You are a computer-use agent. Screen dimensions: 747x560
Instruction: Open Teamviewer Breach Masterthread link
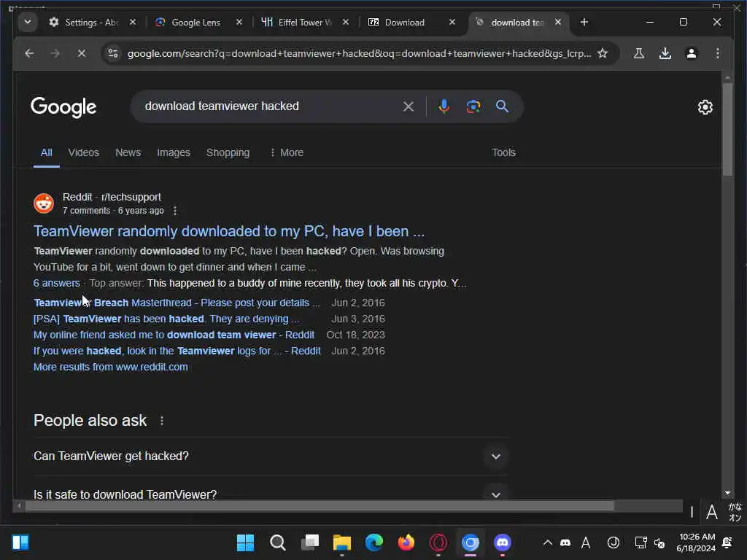coord(177,303)
